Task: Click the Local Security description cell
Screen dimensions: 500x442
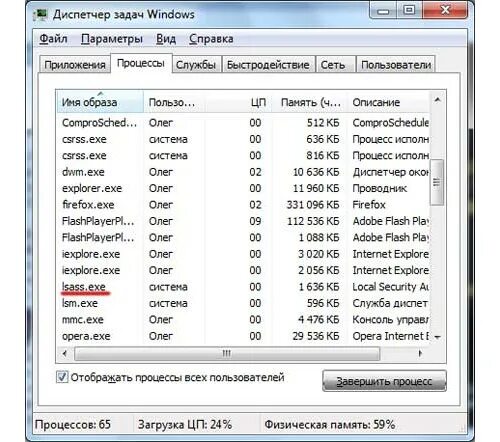Action: click(390, 287)
